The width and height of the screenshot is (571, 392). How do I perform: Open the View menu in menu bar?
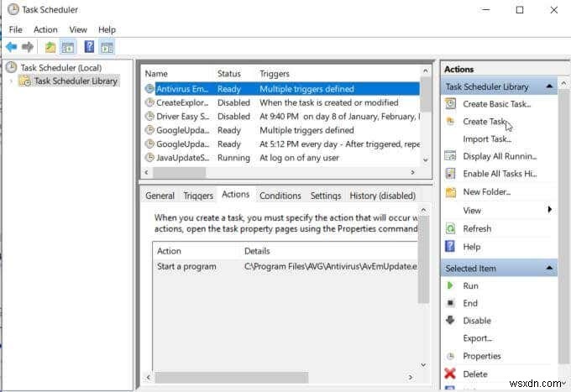click(x=78, y=29)
